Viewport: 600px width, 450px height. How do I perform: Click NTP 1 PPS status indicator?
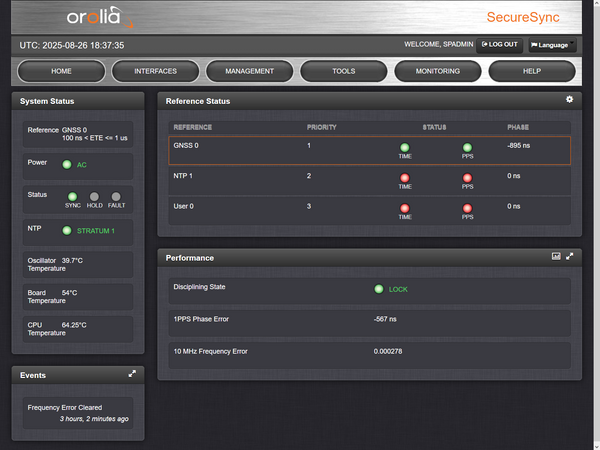467,178
